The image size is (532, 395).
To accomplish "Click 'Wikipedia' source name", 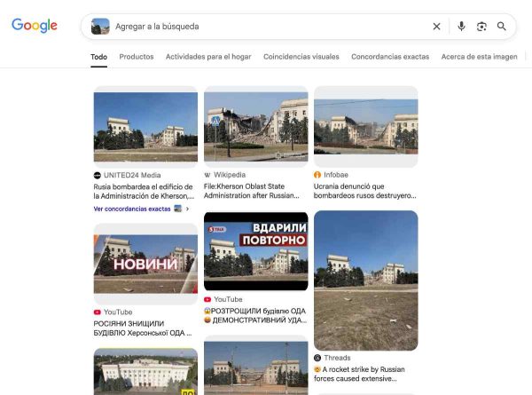I will tap(230, 175).
